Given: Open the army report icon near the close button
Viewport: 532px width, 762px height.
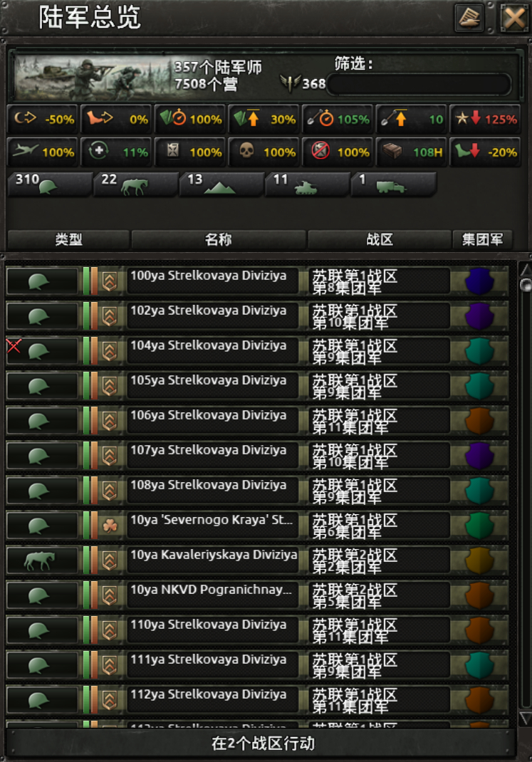Looking at the screenshot, I should pyautogui.click(x=469, y=18).
